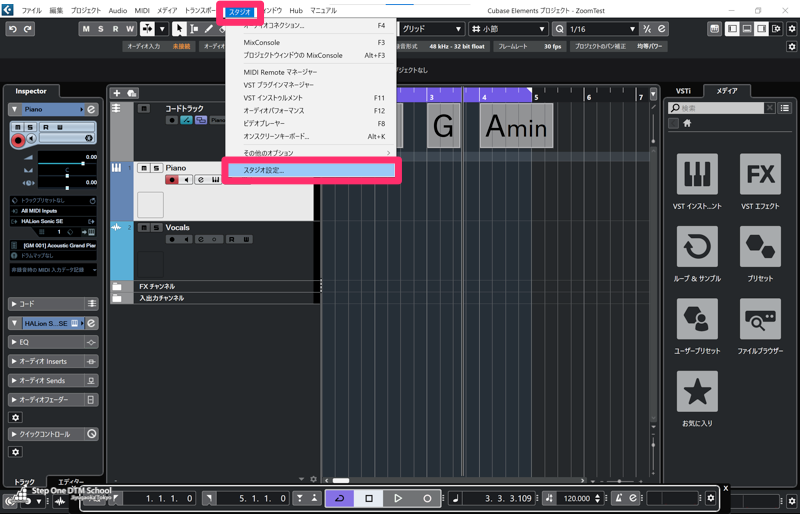Toggle the Cycle loop button in transport
The image size is (800, 514).
tap(340, 498)
